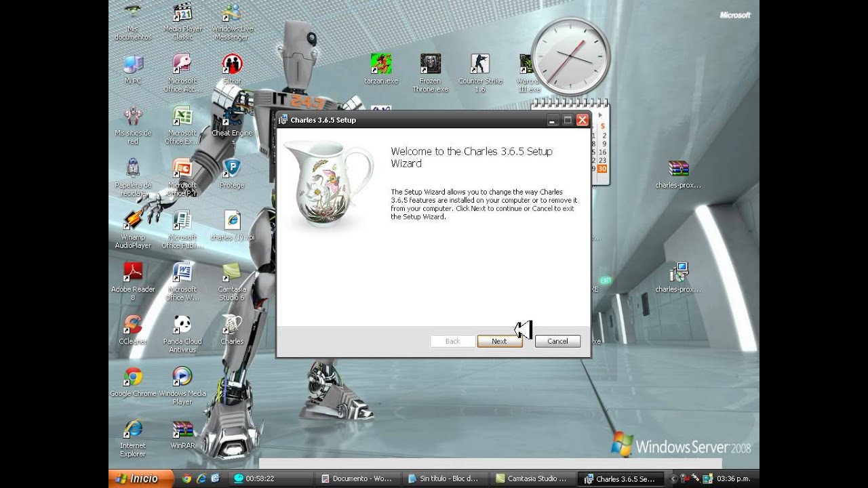
Task: Select the Frozen Throne.exe desktop icon
Action: pyautogui.click(x=431, y=73)
